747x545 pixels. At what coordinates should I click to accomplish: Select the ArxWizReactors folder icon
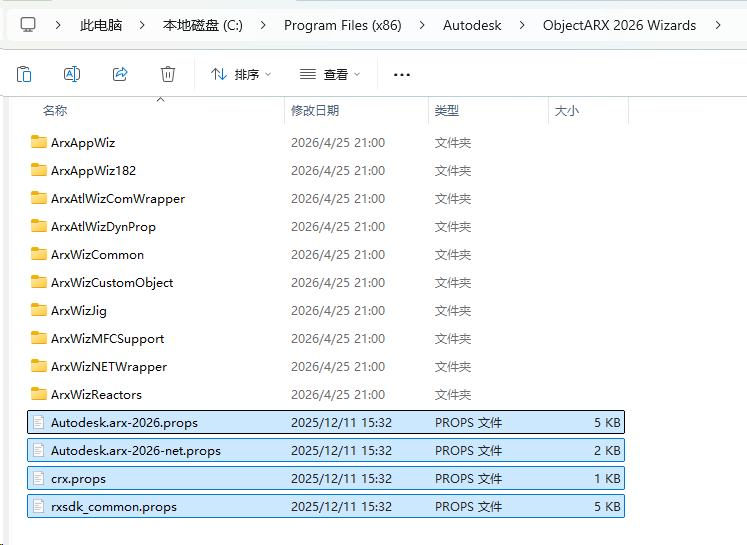click(x=39, y=394)
